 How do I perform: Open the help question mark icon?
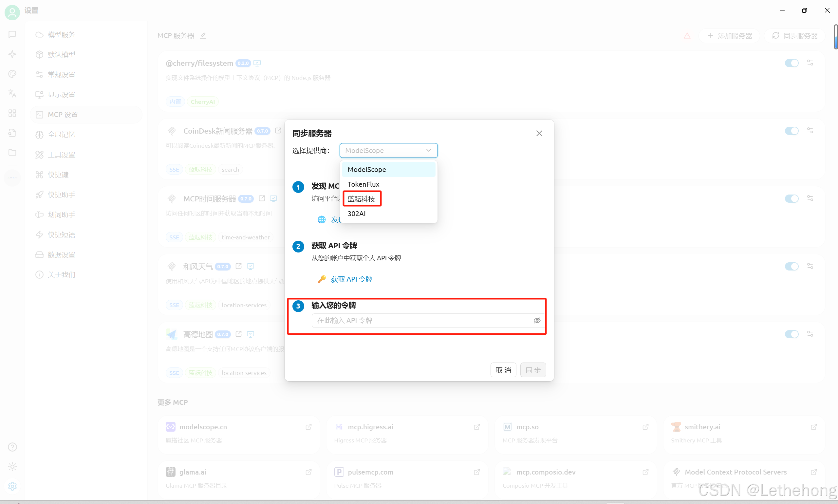click(12, 447)
